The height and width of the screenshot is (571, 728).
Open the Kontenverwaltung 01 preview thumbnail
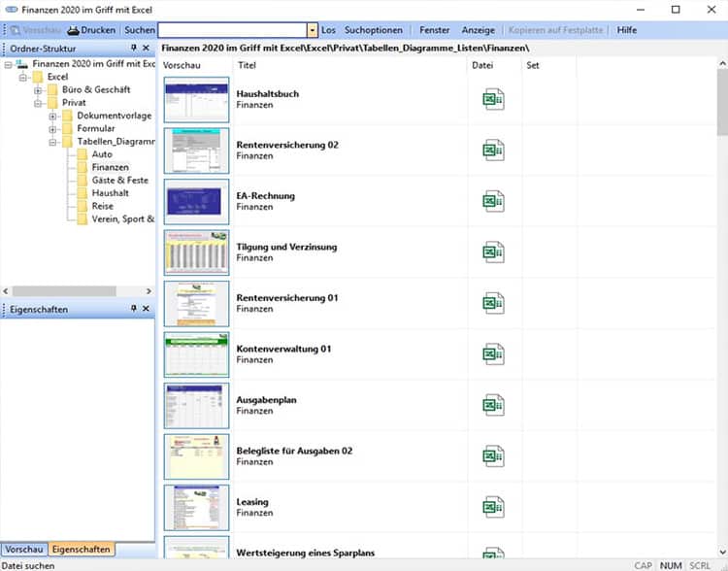[x=196, y=354]
